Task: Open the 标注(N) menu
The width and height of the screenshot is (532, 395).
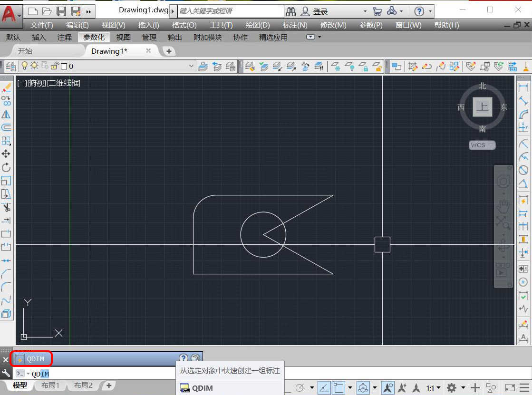Action: click(295, 25)
